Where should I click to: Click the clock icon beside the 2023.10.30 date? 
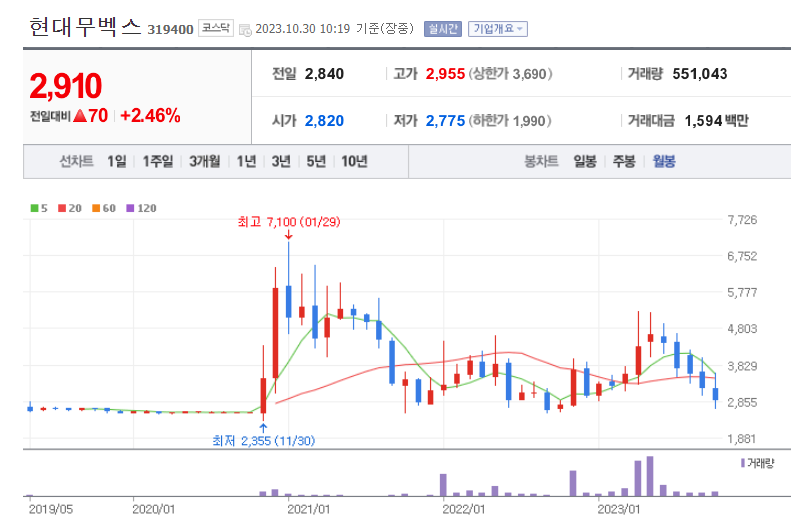[x=245, y=30]
